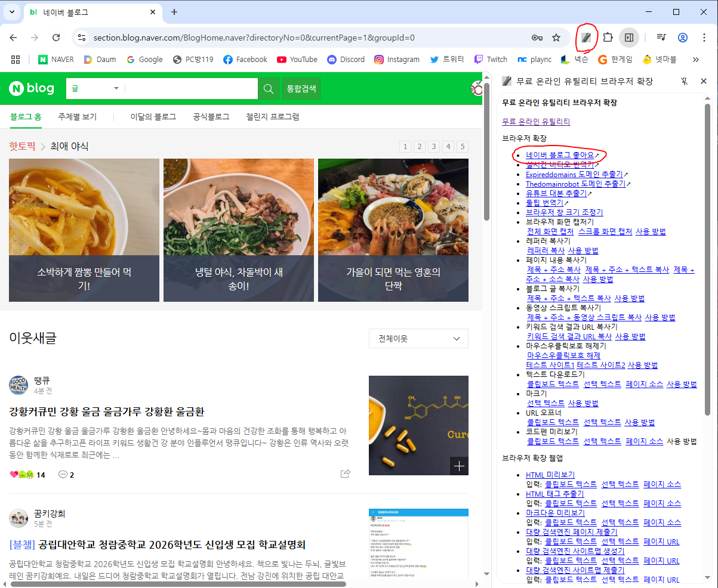Go to hot topic page 3

(434, 147)
